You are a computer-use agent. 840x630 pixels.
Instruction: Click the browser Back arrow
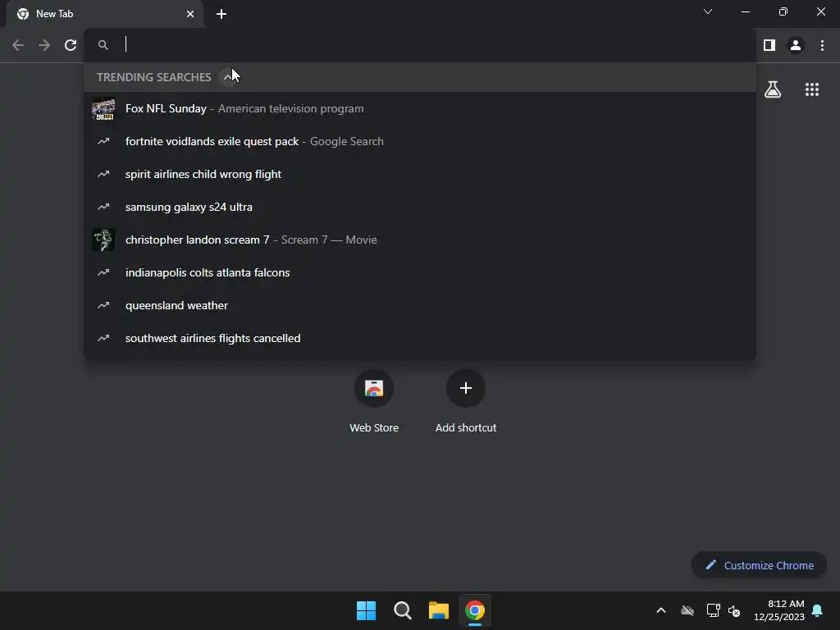coord(18,45)
